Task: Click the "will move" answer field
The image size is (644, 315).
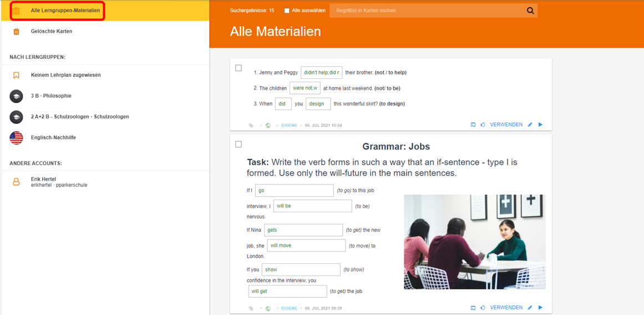Action: click(x=306, y=246)
